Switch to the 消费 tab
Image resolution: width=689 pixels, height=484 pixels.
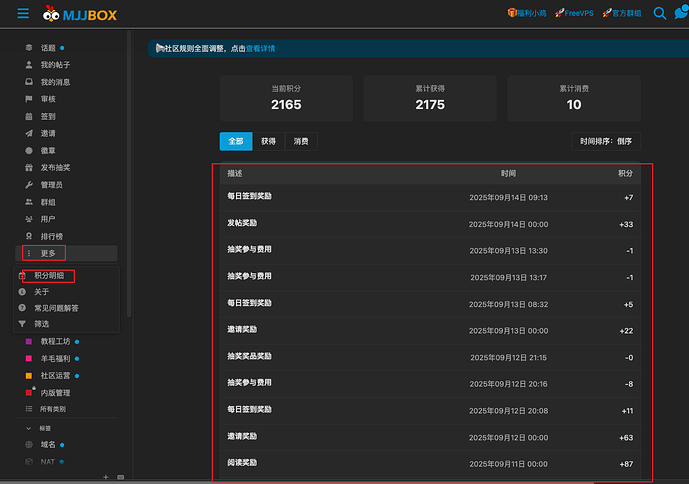click(x=300, y=141)
